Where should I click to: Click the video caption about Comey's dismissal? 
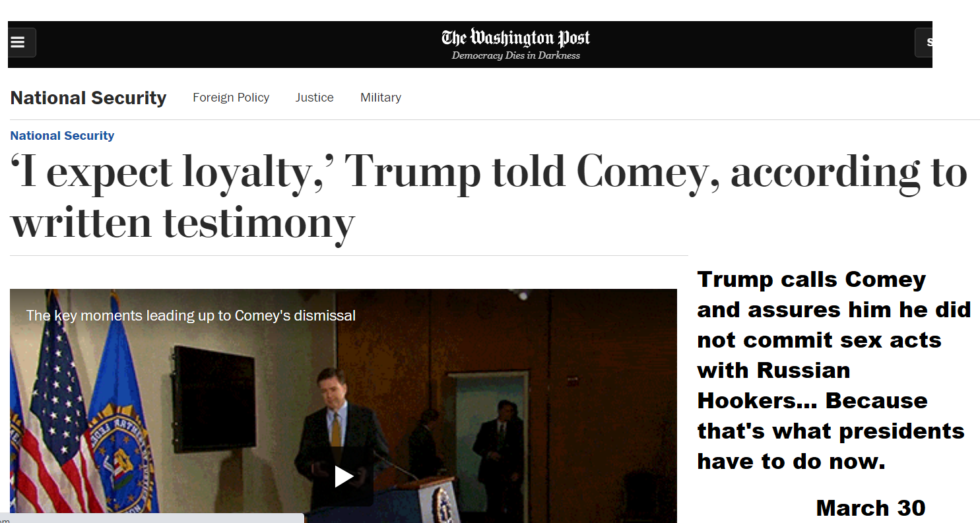[191, 316]
